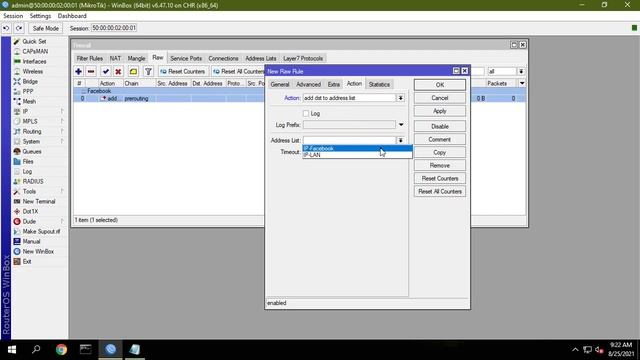The image size is (640, 360).
Task: Open Dot1X in sidebar
Action: point(30,211)
